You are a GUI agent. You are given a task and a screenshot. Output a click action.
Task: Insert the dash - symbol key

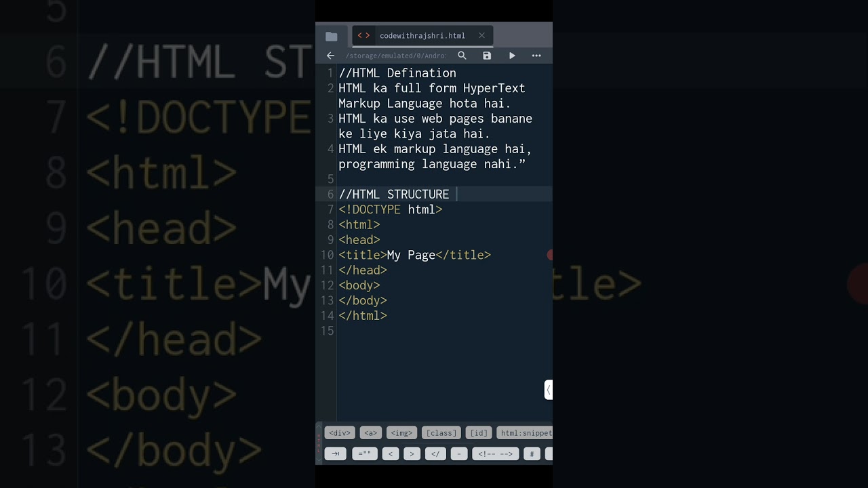click(x=459, y=454)
